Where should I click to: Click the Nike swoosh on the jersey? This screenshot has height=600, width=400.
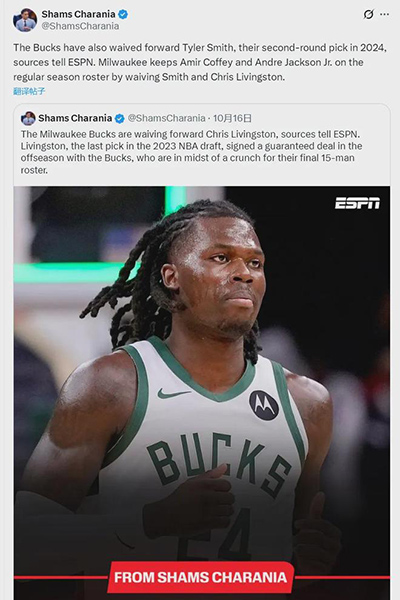coord(173,393)
